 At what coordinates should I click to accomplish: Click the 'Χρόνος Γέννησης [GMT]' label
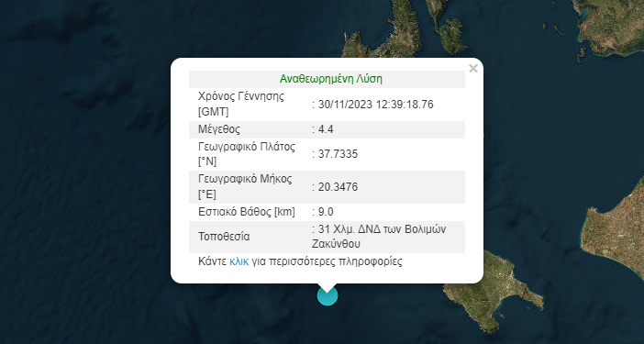pyautogui.click(x=241, y=105)
